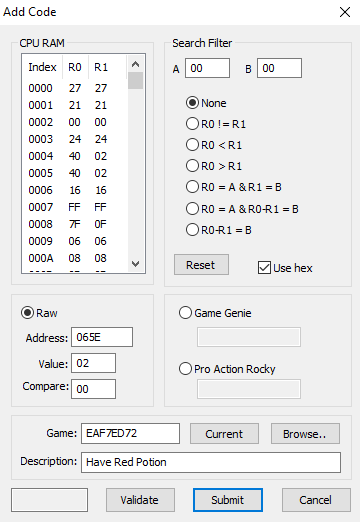Screen dimensions: 360x522
Task: Cancel the Add Code dialog
Action: [316, 500]
